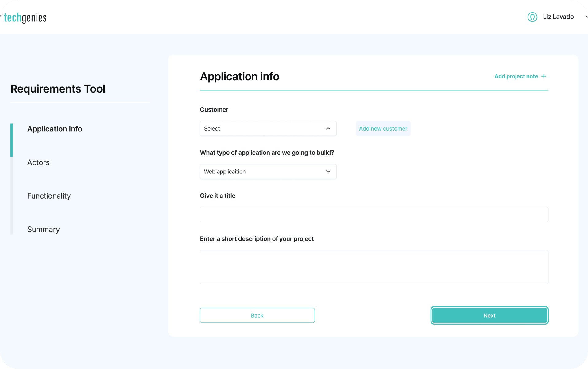The height and width of the screenshot is (369, 588).
Task: Open the application type combo box
Action: tap(268, 172)
